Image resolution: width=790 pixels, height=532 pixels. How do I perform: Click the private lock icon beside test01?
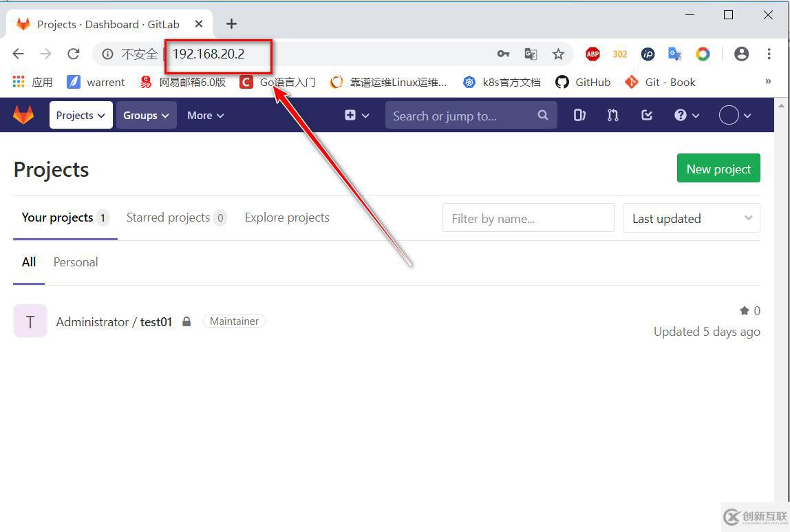coord(186,321)
